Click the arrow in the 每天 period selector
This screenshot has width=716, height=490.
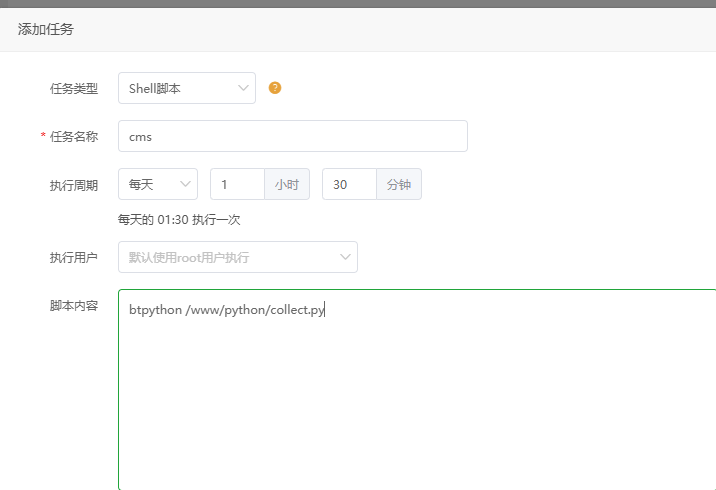185,184
